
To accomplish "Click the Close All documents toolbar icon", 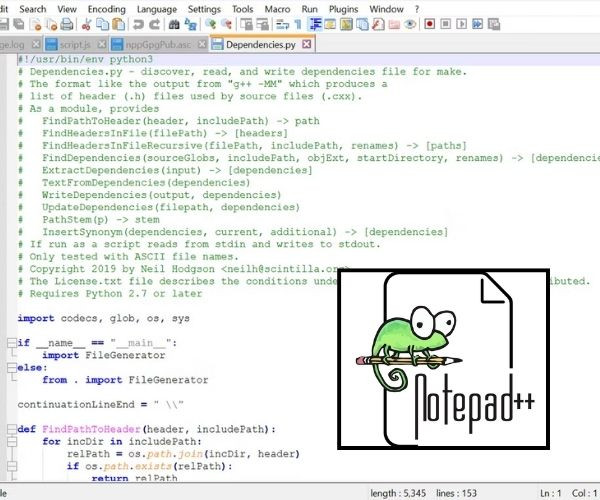I will (x=52, y=24).
